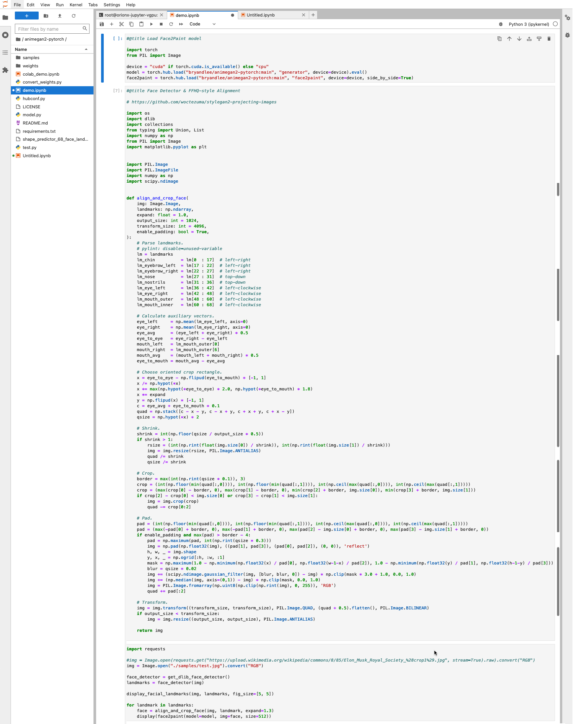Refresh the file browser list
The width and height of the screenshot is (588, 724).
point(73,16)
